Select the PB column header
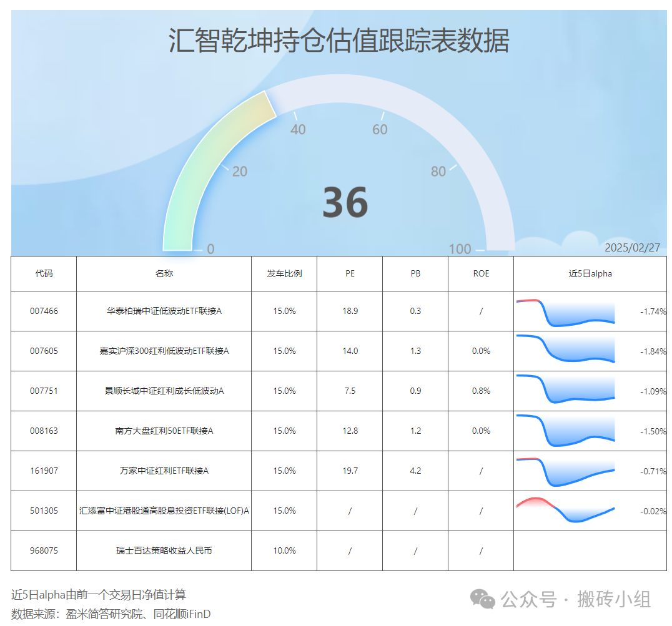 tap(415, 273)
